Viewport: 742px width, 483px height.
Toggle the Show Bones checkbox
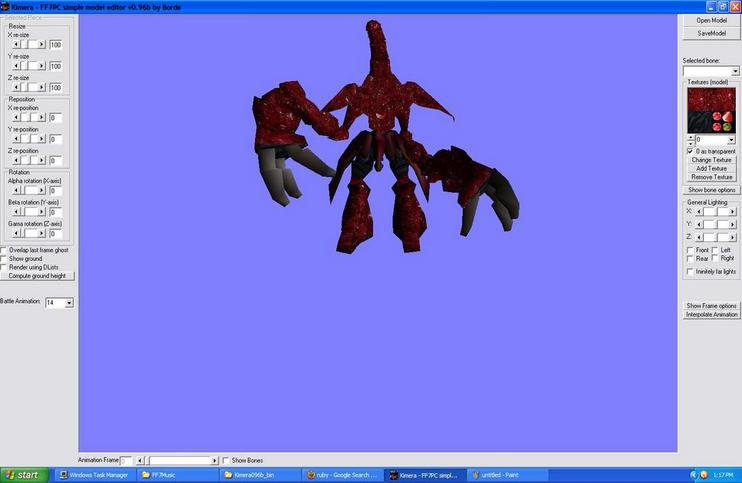point(226,460)
